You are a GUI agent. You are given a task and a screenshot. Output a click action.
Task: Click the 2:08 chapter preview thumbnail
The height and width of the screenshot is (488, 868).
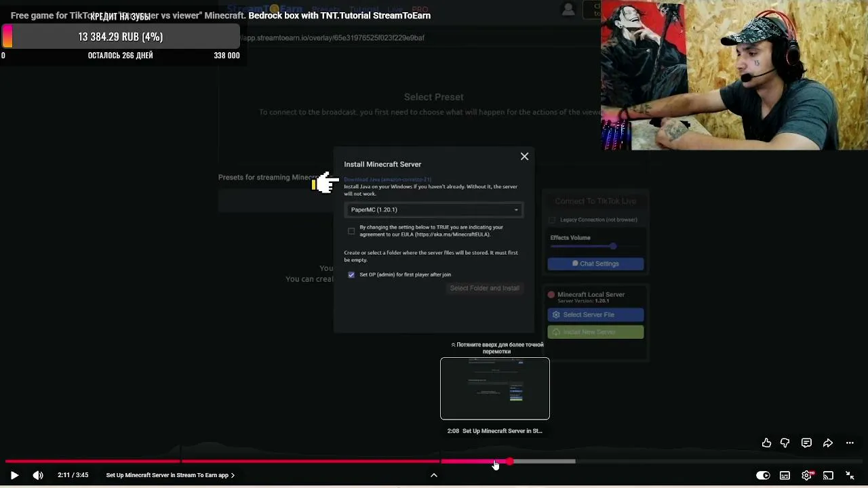495,388
